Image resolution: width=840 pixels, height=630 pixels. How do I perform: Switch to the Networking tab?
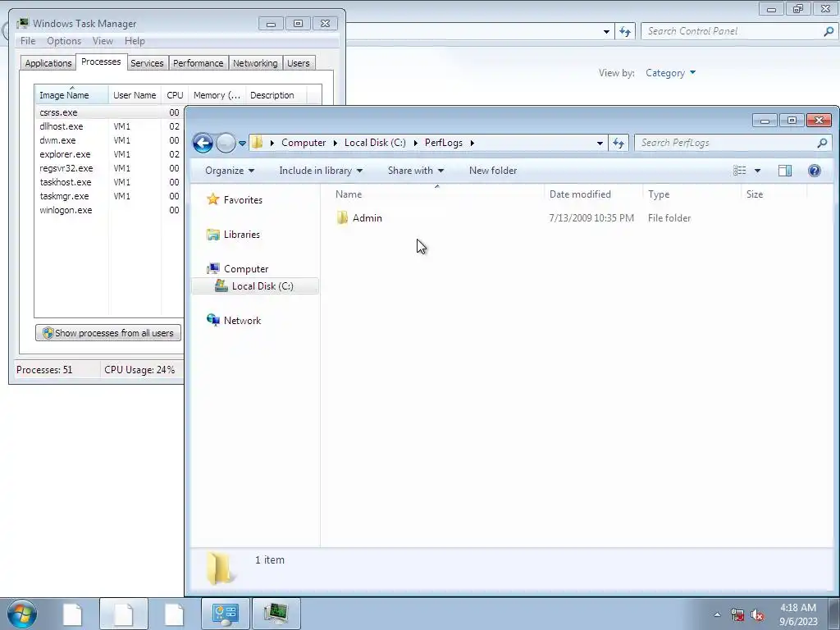point(255,62)
